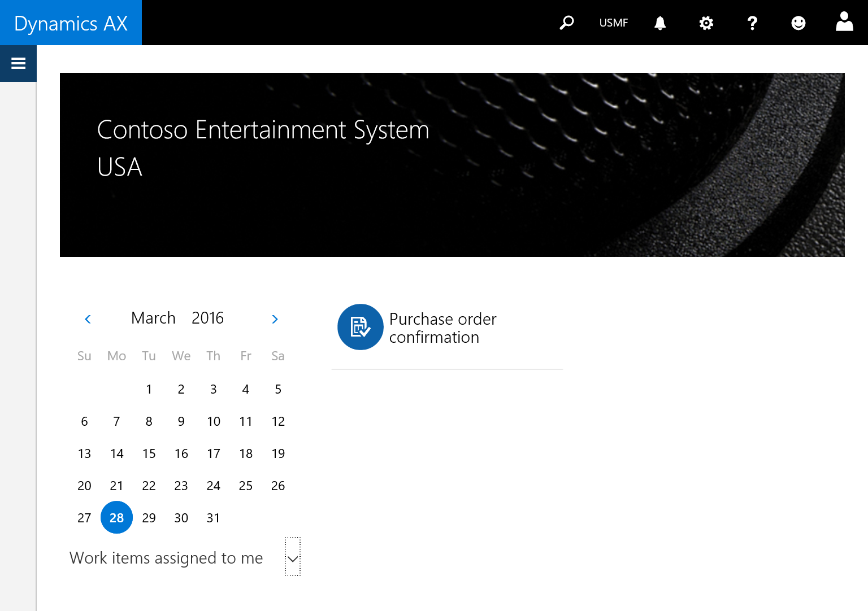Expand the hamburger navigation menu
868x611 pixels.
pyautogui.click(x=18, y=63)
